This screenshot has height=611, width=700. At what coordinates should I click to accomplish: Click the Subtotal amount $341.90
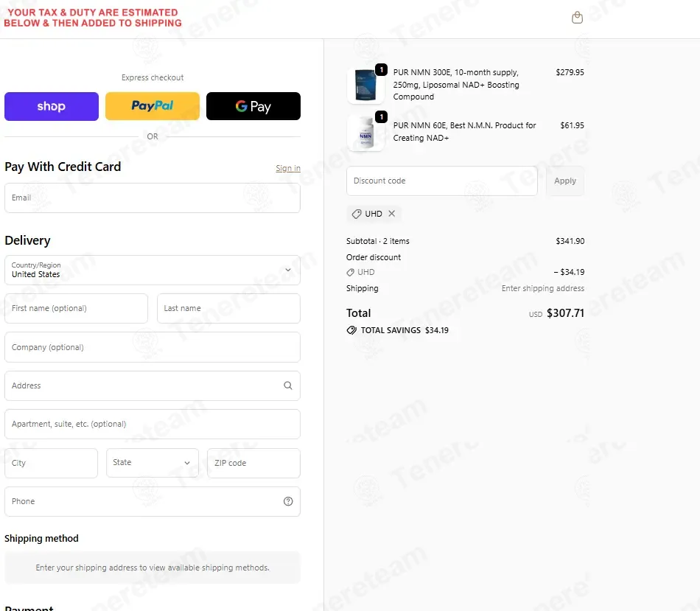(x=570, y=241)
